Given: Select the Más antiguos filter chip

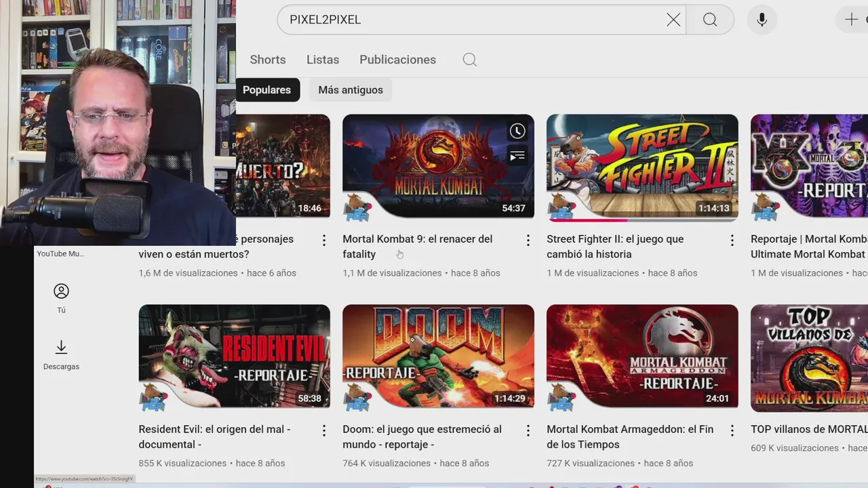Looking at the screenshot, I should (x=351, y=89).
